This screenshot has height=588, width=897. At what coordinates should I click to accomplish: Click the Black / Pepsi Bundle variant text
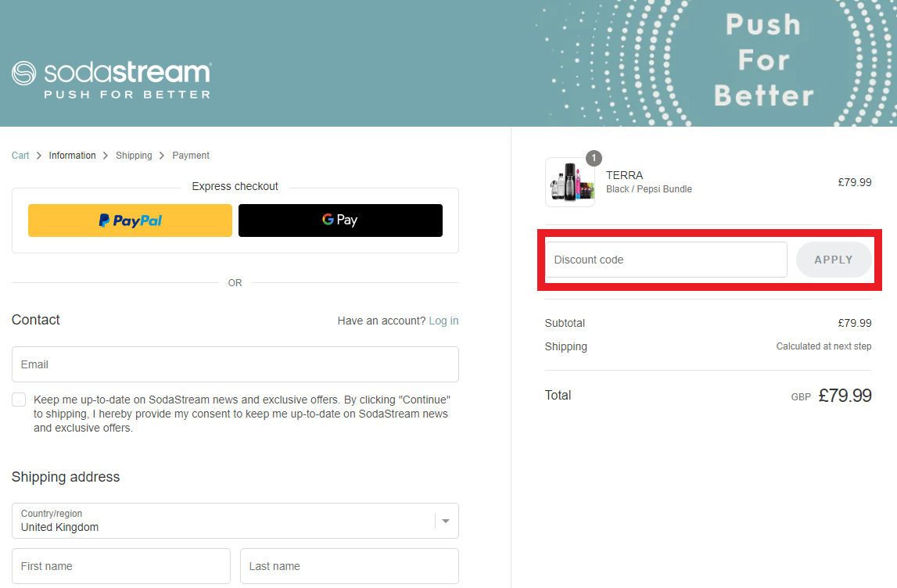[x=649, y=189]
